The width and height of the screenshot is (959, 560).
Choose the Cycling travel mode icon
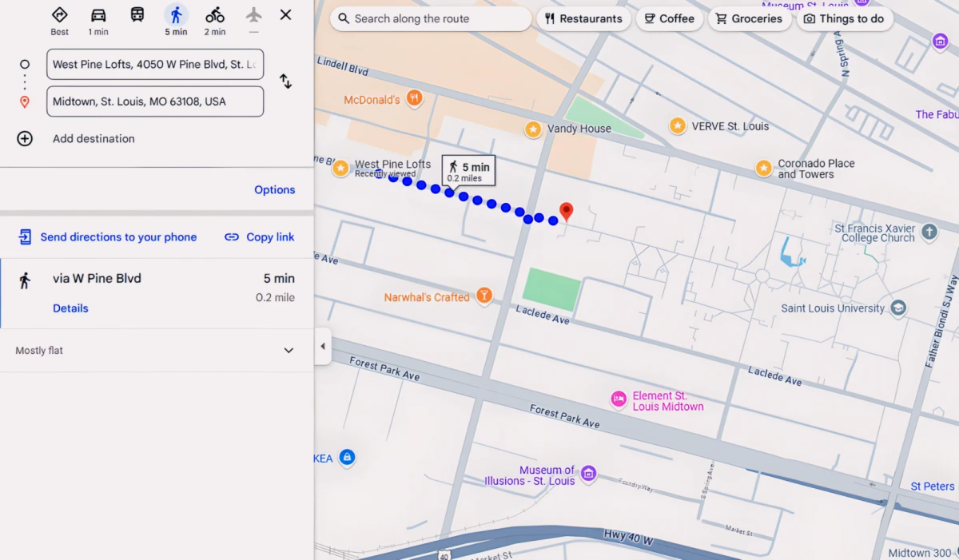214,15
